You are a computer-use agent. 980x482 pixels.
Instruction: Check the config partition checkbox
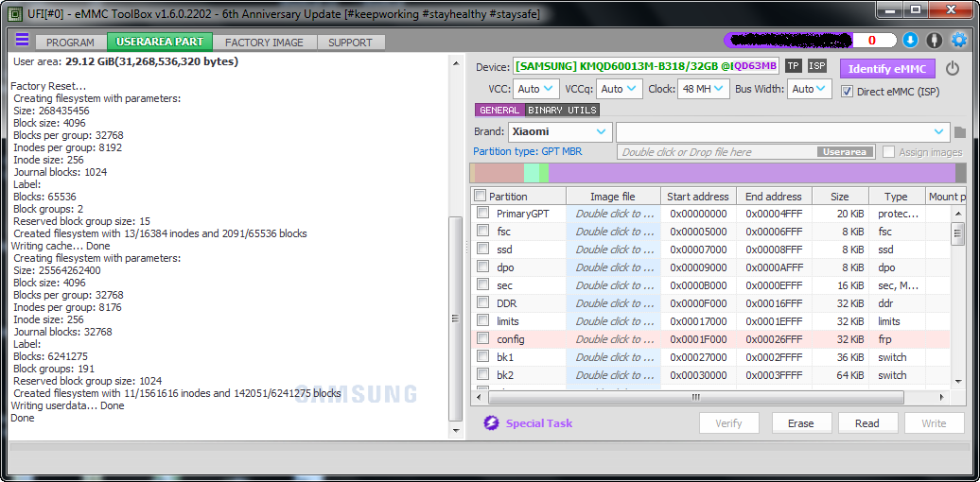[482, 339]
